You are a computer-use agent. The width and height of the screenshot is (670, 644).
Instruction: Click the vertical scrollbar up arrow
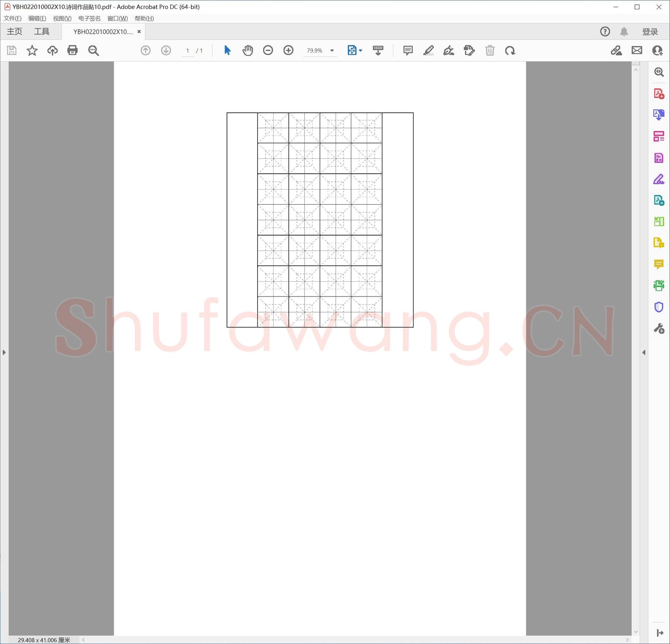pos(636,70)
